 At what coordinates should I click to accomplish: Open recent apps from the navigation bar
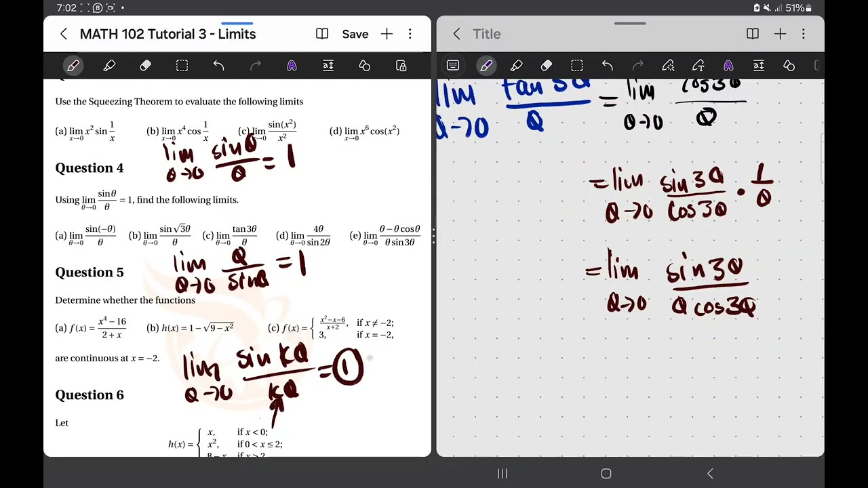[x=502, y=474]
